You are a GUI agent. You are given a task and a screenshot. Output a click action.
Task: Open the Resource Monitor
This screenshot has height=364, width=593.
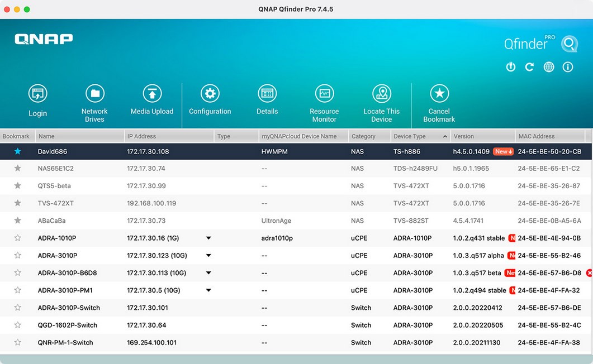coord(325,94)
